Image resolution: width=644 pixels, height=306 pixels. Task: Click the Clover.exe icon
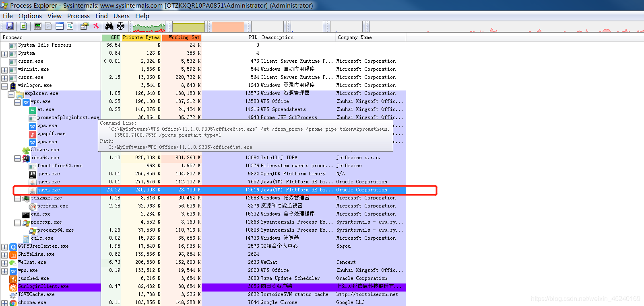pyautogui.click(x=26, y=150)
